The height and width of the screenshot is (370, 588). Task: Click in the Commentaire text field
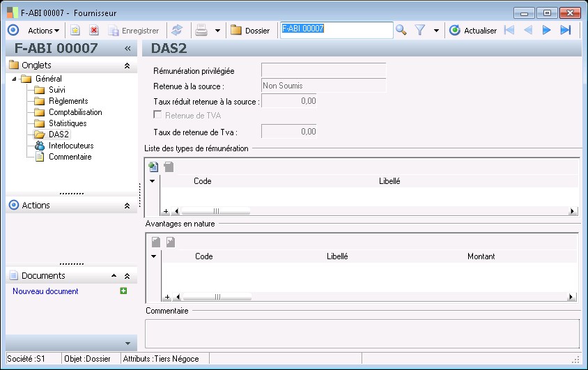[x=361, y=332]
